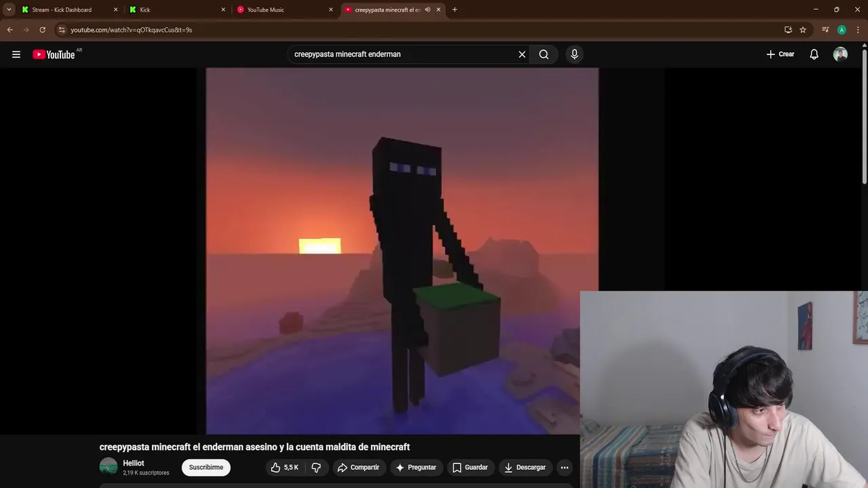Viewport: 868px width, 488px height.
Task: Share the video via Compartir
Action: 359,467
